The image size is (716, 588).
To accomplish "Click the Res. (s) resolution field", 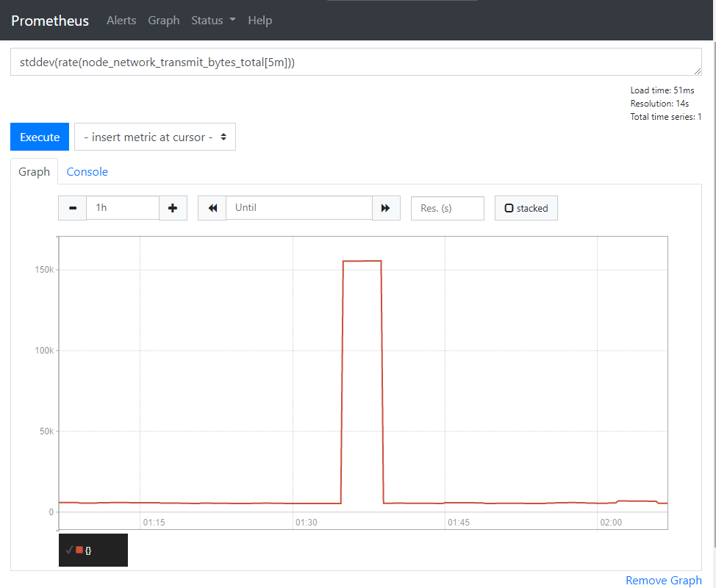I will [447, 208].
